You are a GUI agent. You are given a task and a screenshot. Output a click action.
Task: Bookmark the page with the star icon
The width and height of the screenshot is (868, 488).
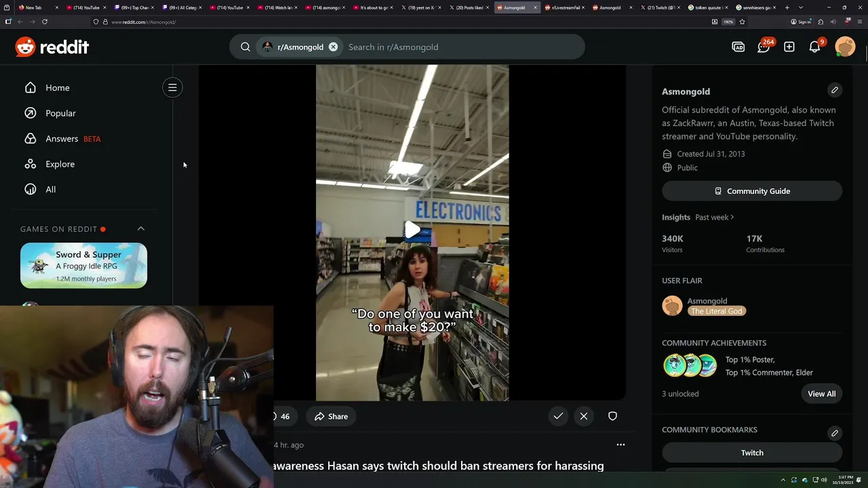pyautogui.click(x=742, y=22)
